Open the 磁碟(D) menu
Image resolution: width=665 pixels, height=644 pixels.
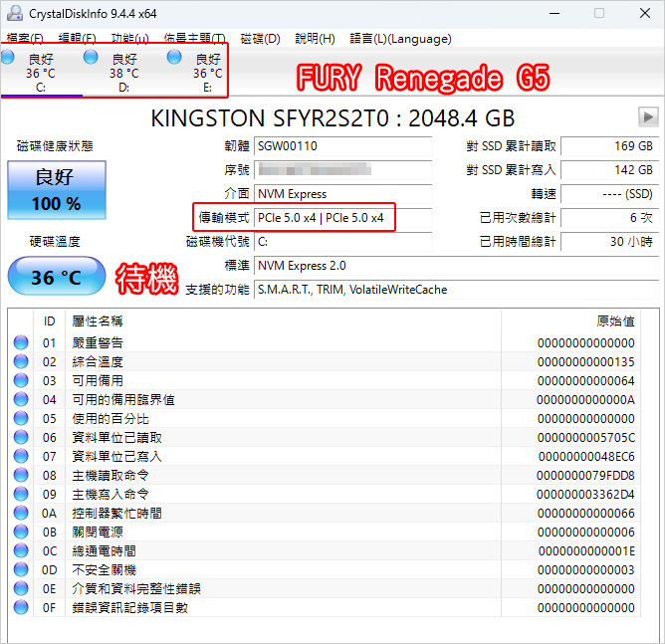point(260,39)
